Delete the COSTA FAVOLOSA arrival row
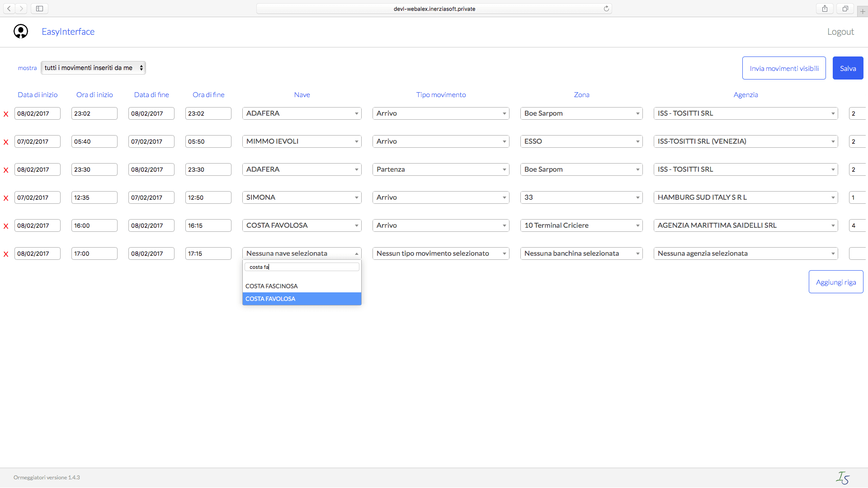The image size is (868, 488). point(6,225)
